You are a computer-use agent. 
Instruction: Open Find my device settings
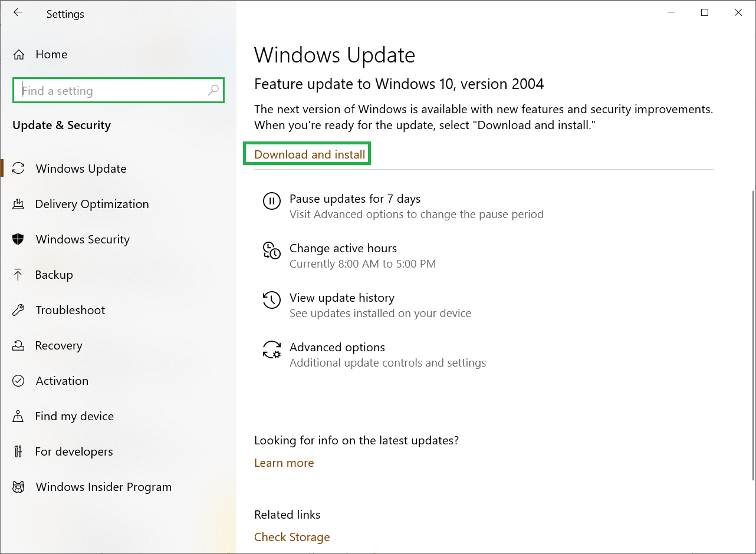click(74, 416)
